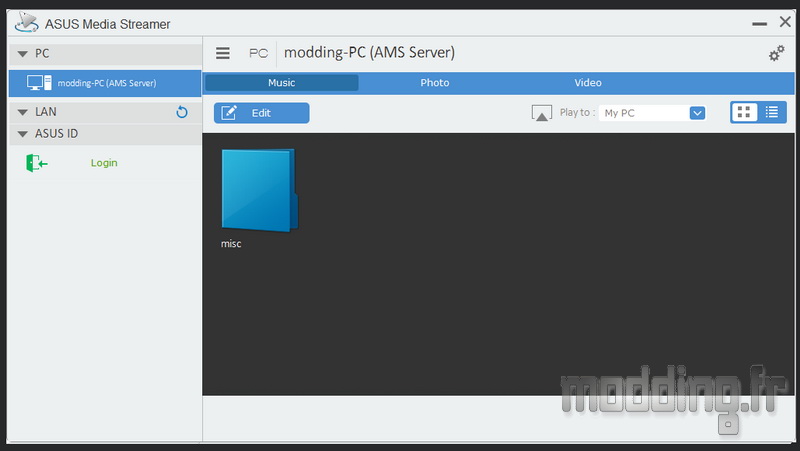Click the Edit button
The height and width of the screenshot is (451, 800).
tap(261, 113)
